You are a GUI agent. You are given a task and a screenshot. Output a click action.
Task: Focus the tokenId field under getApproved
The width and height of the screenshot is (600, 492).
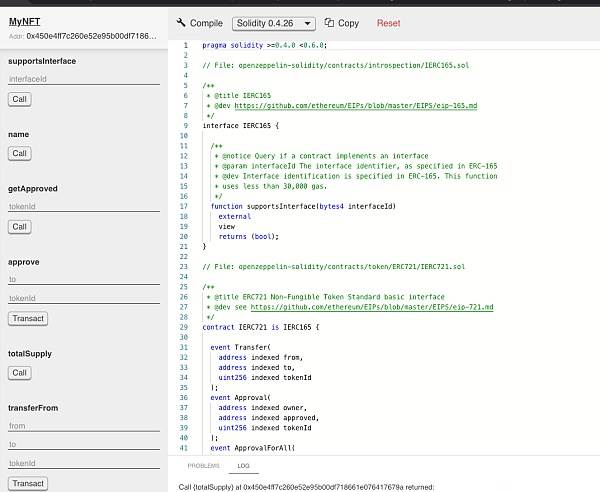84,206
